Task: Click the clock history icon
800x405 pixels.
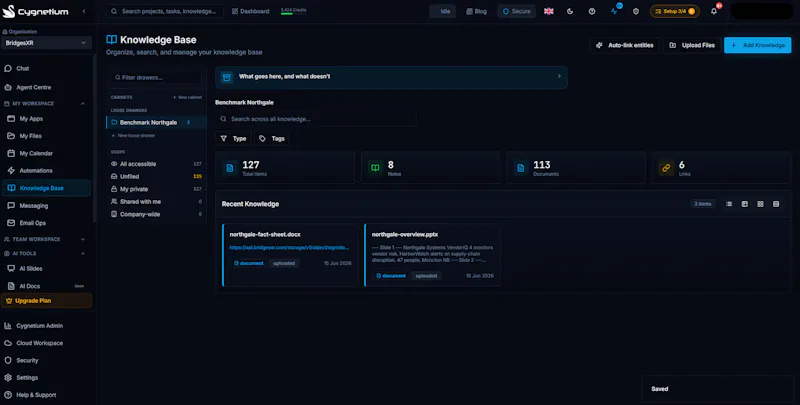Action: point(592,11)
